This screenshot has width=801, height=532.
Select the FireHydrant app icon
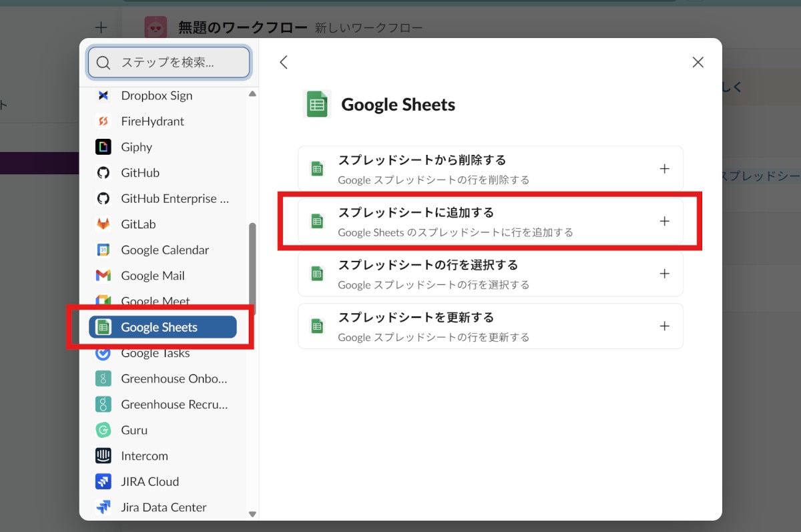[103, 121]
